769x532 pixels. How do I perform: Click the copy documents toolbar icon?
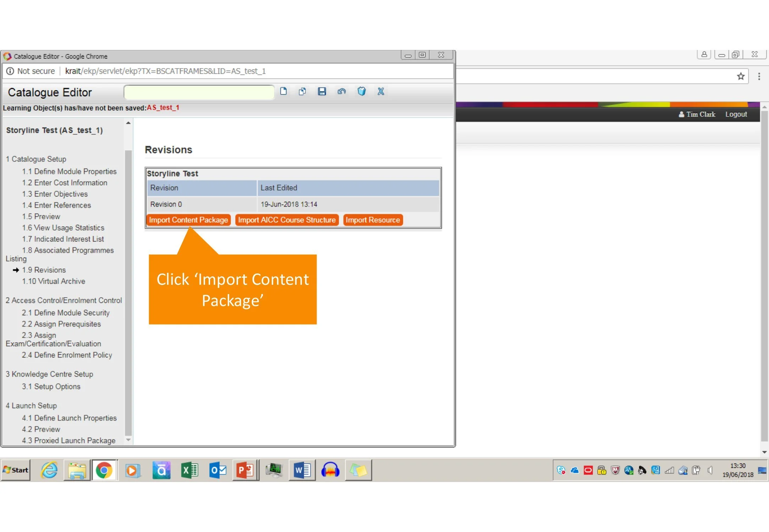[x=302, y=92]
